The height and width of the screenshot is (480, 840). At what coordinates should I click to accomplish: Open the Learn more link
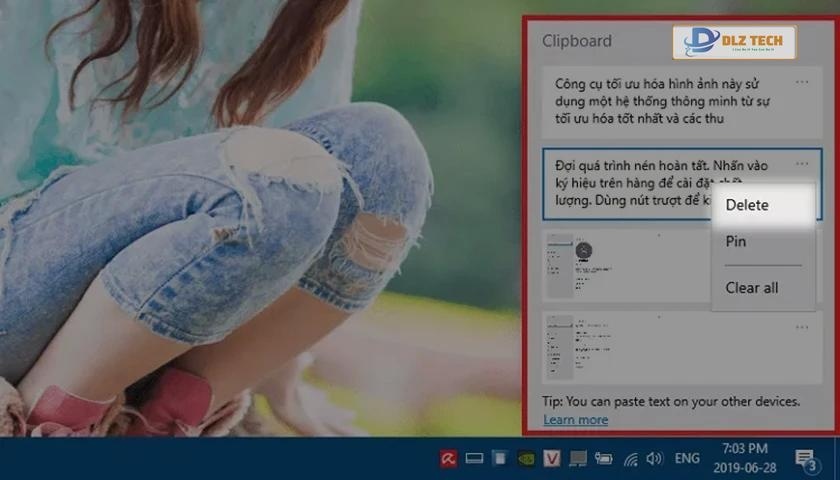click(575, 420)
